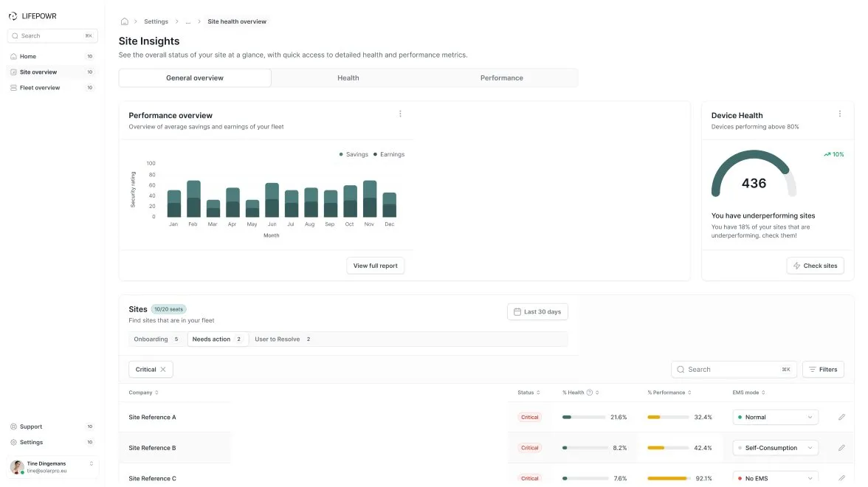The height and width of the screenshot is (487, 868).
Task: Click Site Reference C company name
Action: pos(152,478)
